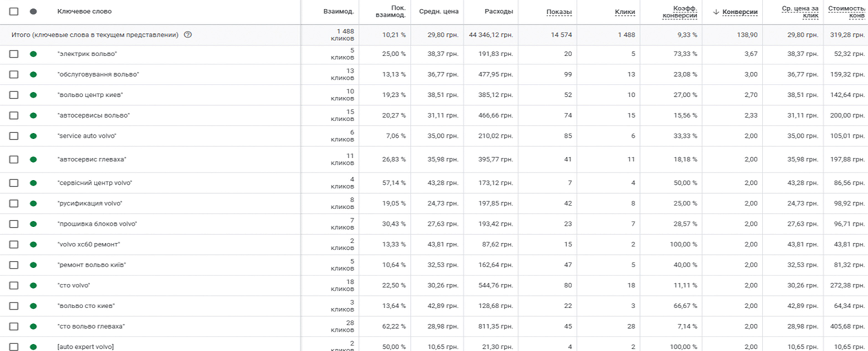This screenshot has height=351, width=868.
Task: Open keyword "автосервисы вольво"
Action: (x=94, y=115)
